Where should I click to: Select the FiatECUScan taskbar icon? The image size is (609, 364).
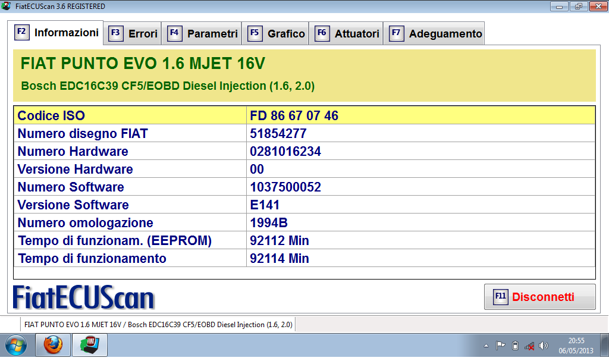pyautogui.click(x=90, y=345)
